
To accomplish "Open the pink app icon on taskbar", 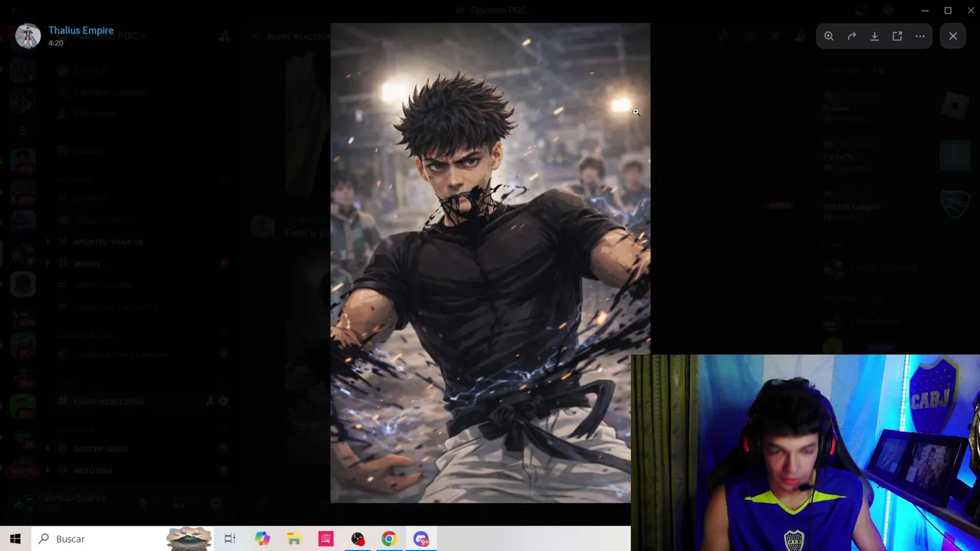I will point(326,539).
